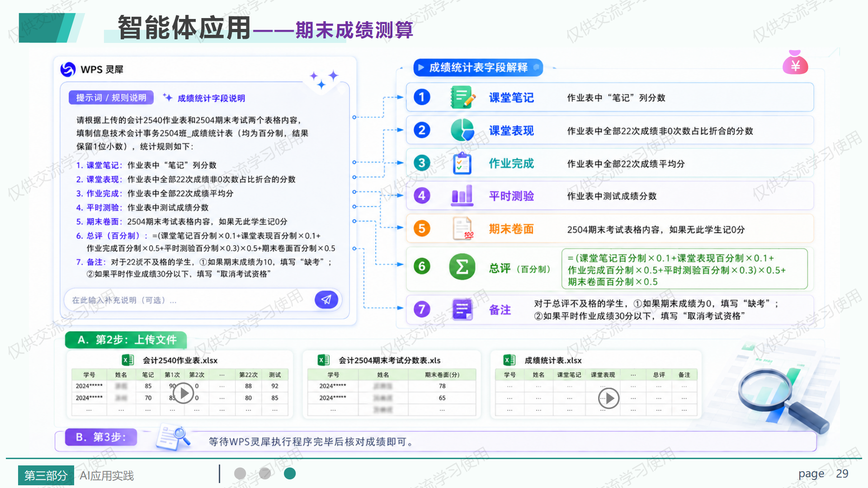Click the first gray slide indicator dot
The height and width of the screenshot is (488, 868).
click(240, 474)
